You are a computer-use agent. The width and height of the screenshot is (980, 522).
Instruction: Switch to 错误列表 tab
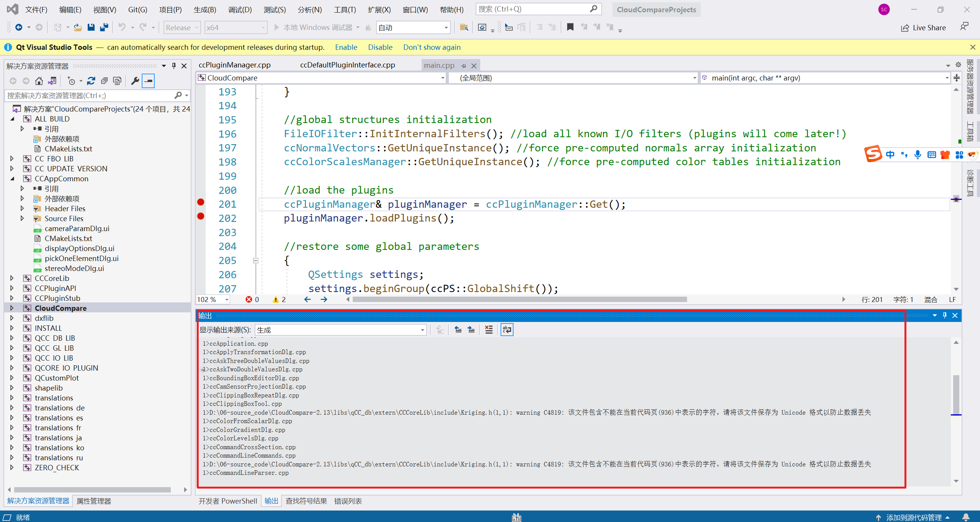(348, 501)
